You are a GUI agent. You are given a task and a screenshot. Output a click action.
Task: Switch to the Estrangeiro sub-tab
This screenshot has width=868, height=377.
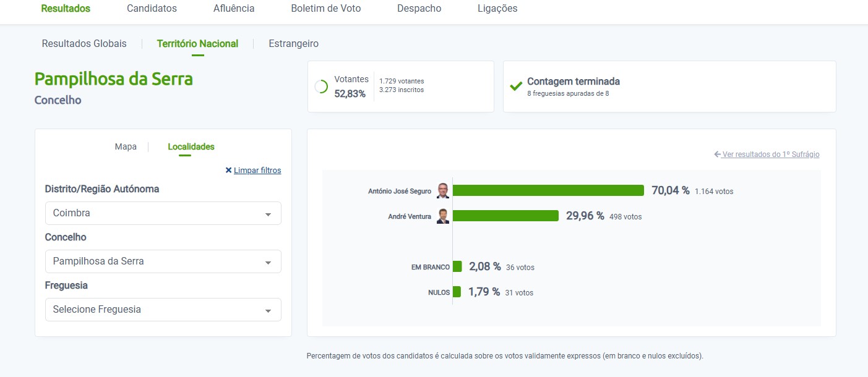click(293, 44)
